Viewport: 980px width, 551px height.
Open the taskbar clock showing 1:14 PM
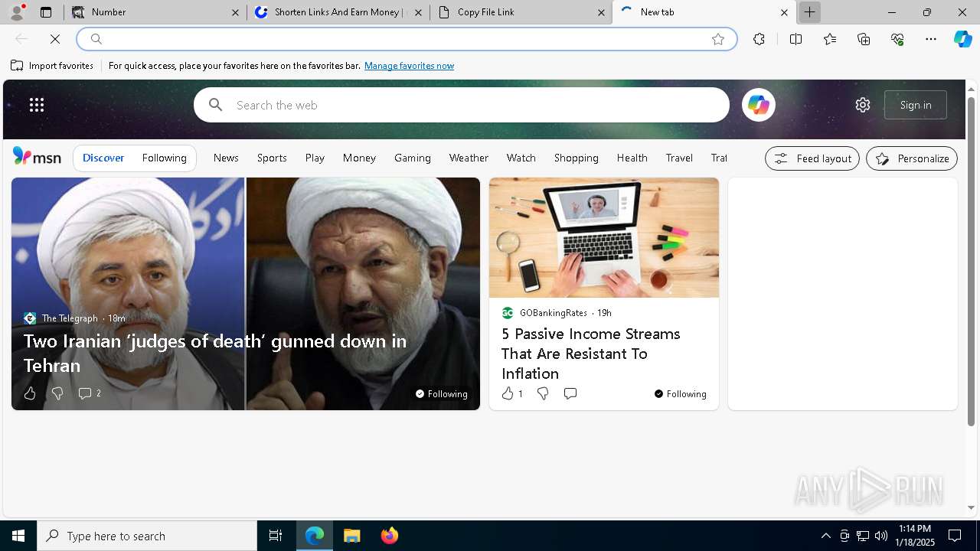(x=915, y=536)
